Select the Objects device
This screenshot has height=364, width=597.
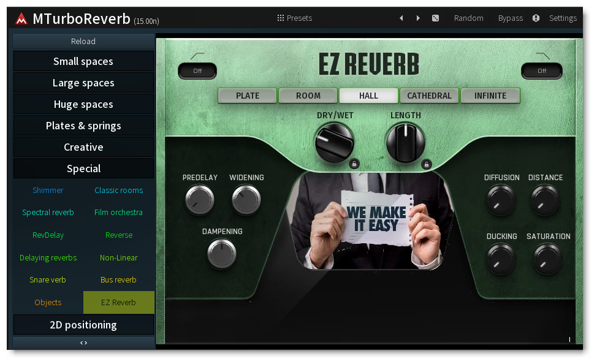coord(48,302)
